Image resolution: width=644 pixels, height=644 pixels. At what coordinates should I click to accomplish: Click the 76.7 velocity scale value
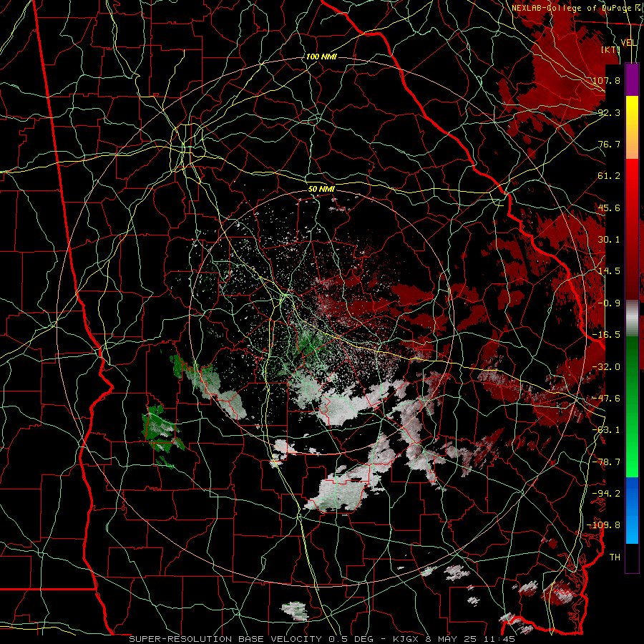click(x=609, y=144)
